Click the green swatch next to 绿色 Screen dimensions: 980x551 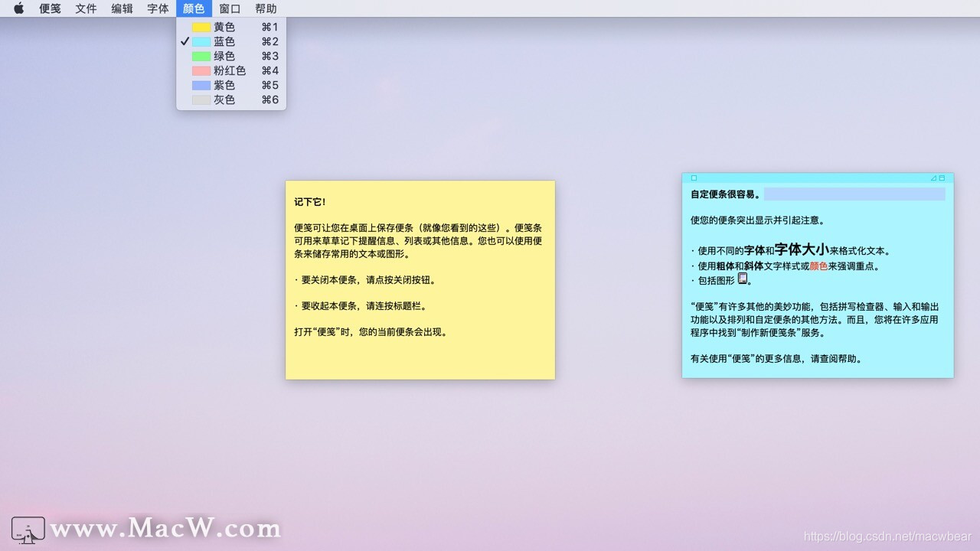201,56
